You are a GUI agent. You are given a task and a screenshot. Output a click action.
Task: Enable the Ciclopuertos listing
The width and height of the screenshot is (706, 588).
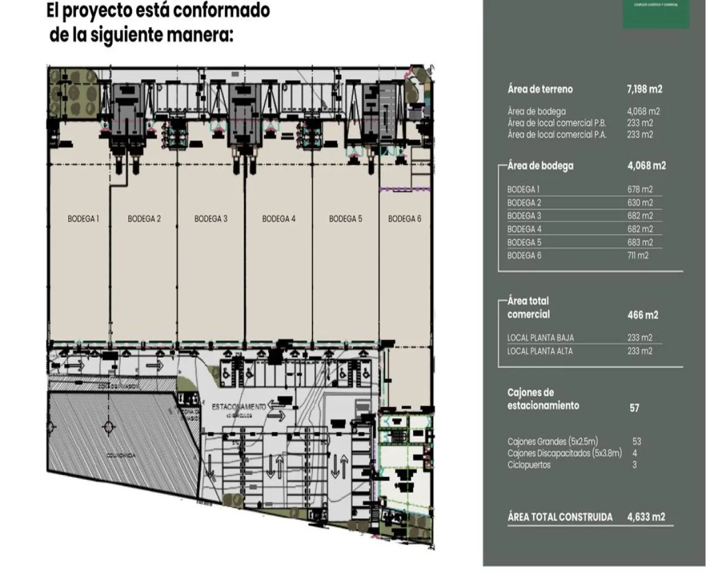(529, 464)
